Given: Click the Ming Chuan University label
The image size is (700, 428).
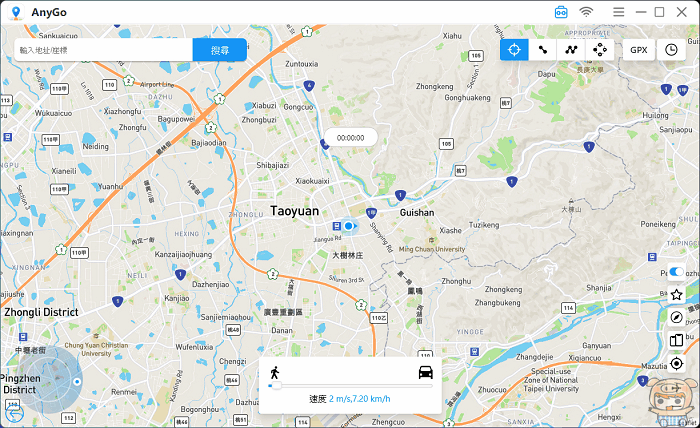Looking at the screenshot, I should pos(432,249).
